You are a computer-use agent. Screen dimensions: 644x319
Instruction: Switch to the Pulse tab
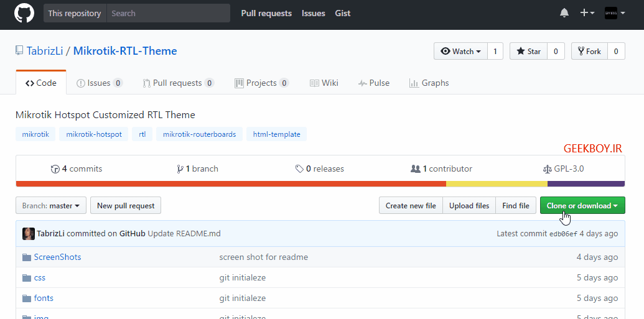pyautogui.click(x=374, y=83)
